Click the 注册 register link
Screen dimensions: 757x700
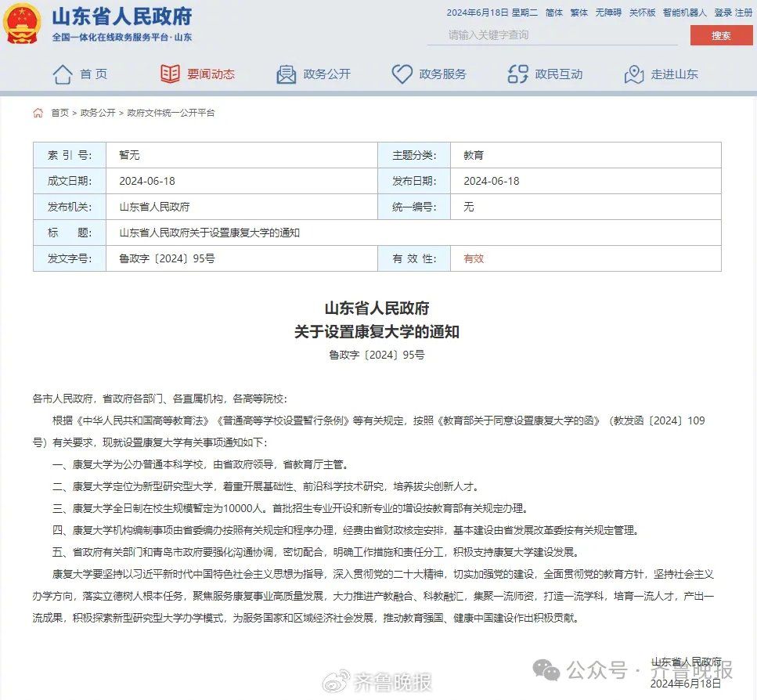[744, 13]
